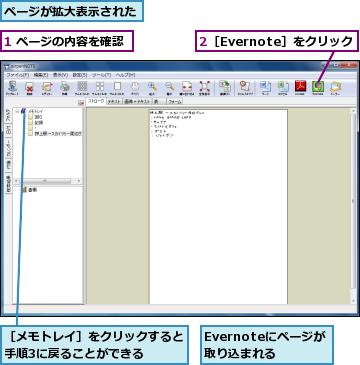360x365 pixels.
Task: Click the fit width icon
Action: point(187,87)
